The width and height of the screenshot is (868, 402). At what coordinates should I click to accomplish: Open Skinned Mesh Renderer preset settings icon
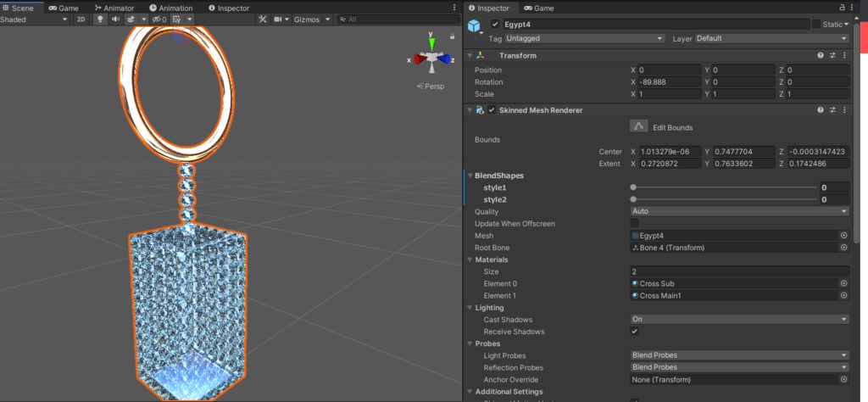click(x=832, y=110)
